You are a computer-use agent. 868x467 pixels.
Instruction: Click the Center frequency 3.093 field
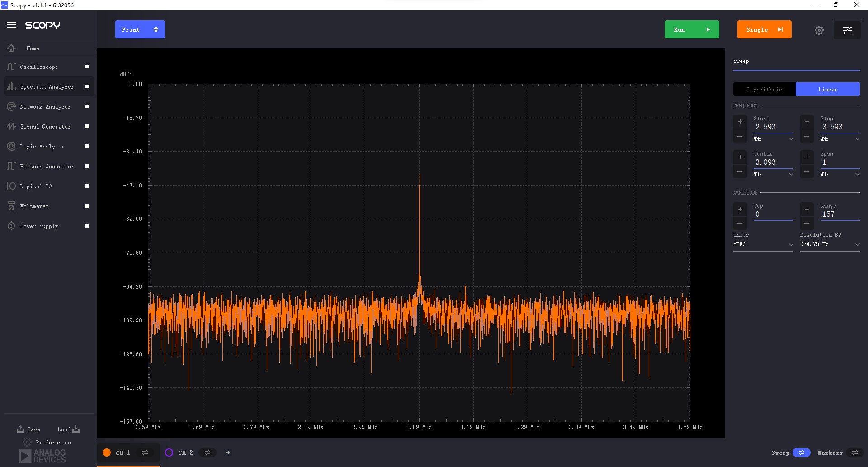pyautogui.click(x=773, y=162)
